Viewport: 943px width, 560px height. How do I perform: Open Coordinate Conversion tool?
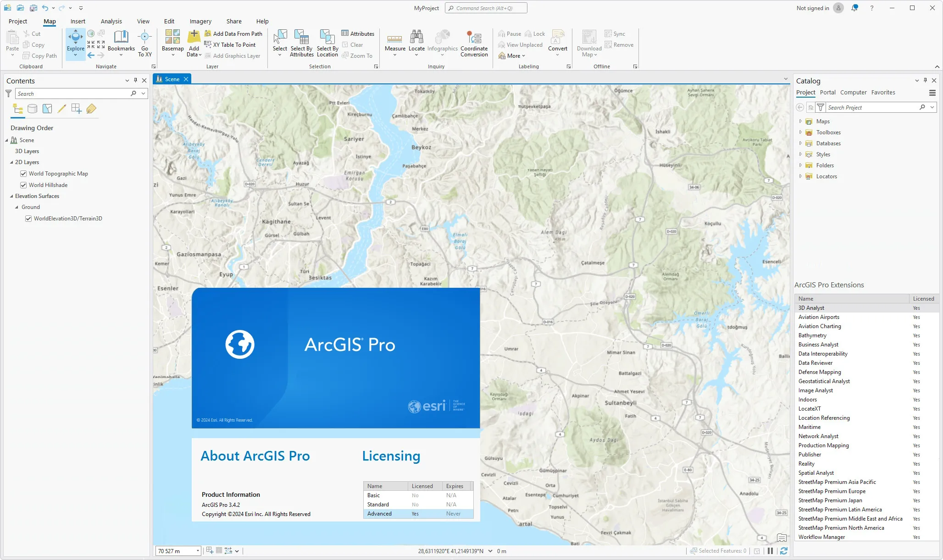click(474, 43)
